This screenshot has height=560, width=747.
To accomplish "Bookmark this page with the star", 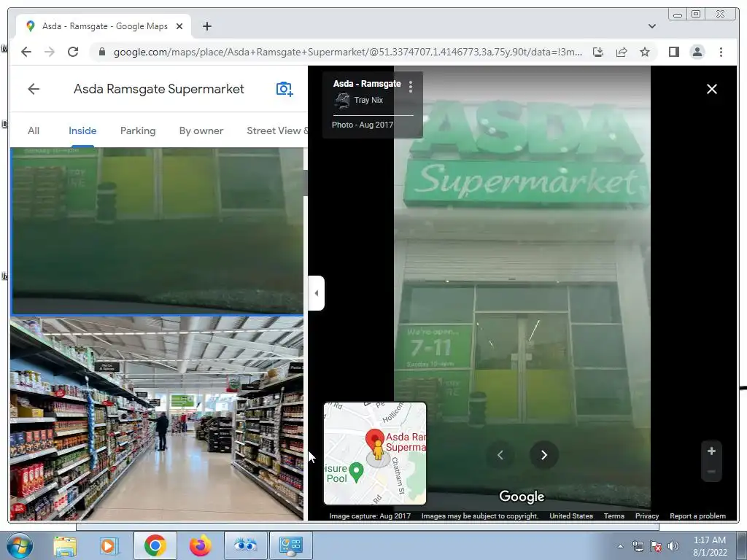I will tap(645, 52).
